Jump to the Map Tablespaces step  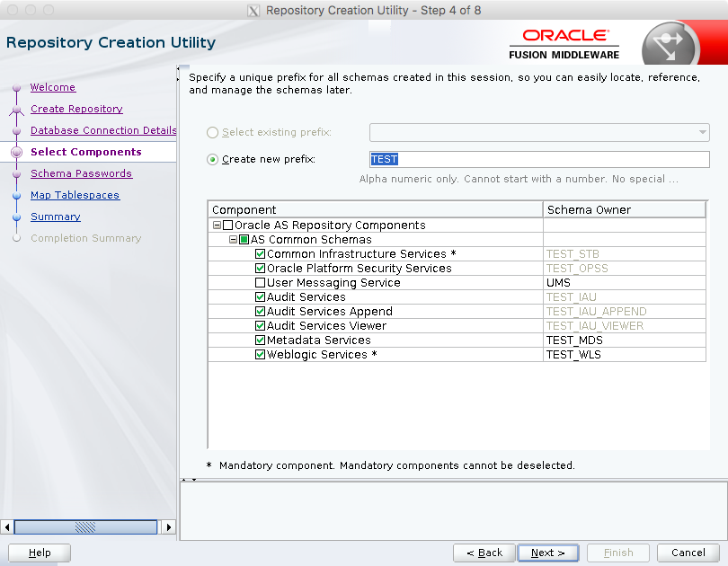pos(75,195)
